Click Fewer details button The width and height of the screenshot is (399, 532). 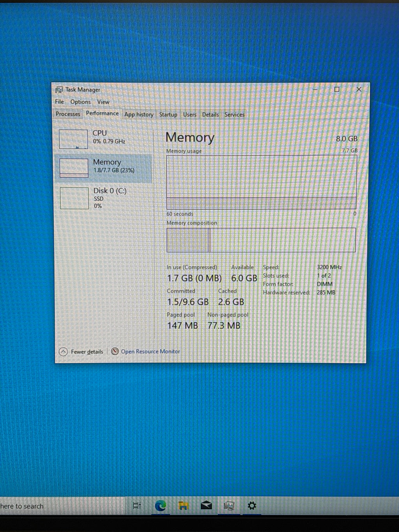click(x=81, y=352)
